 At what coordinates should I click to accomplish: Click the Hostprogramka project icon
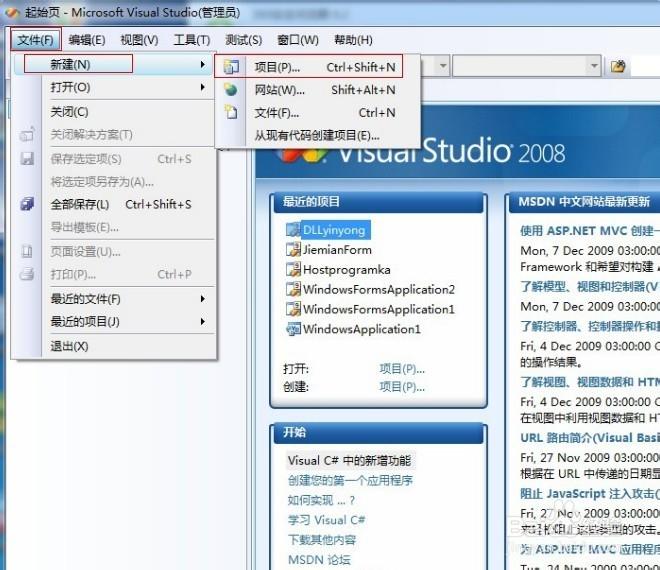click(x=293, y=269)
